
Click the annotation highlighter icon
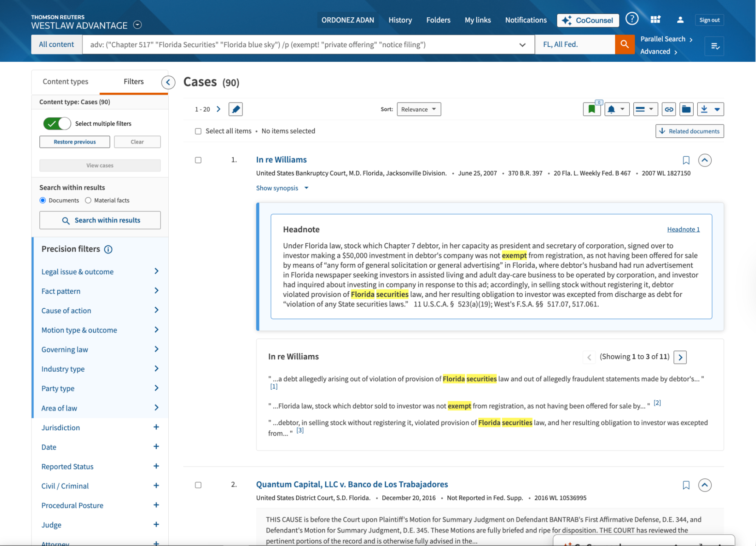tap(236, 109)
